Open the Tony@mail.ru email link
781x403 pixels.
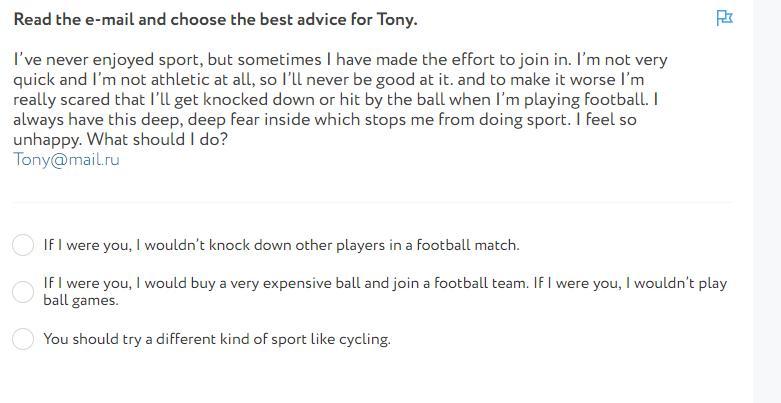(x=66, y=159)
